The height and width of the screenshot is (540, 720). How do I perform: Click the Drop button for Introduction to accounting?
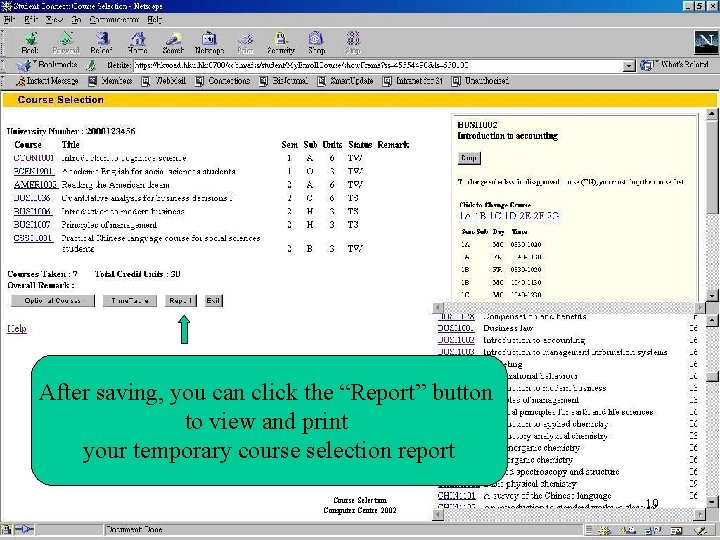tap(469, 158)
